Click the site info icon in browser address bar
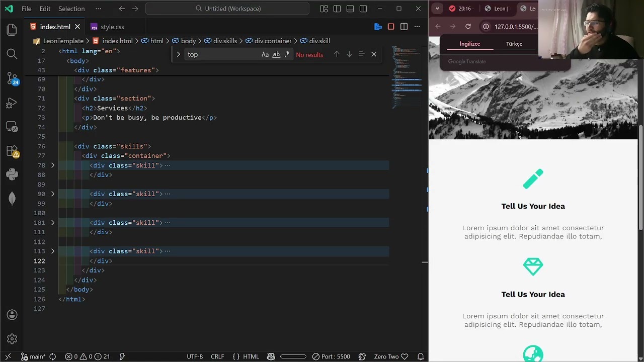Screen dimensions: 644x362 [x=486, y=27]
